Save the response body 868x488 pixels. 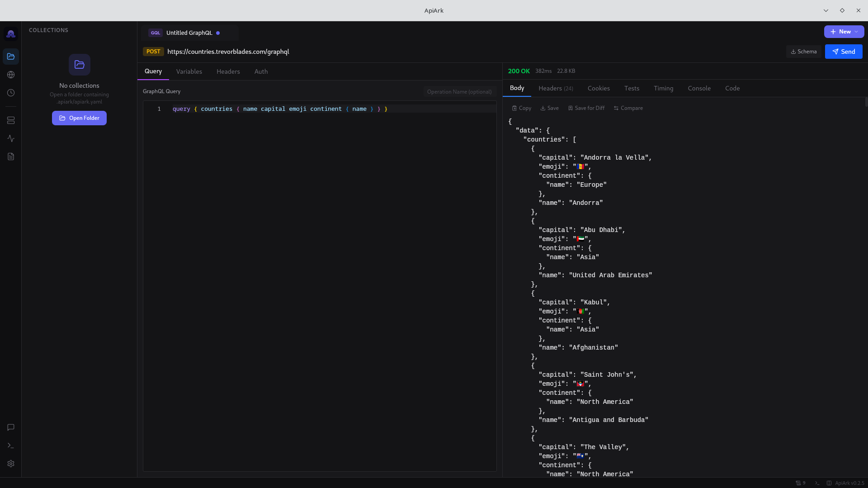click(x=549, y=108)
